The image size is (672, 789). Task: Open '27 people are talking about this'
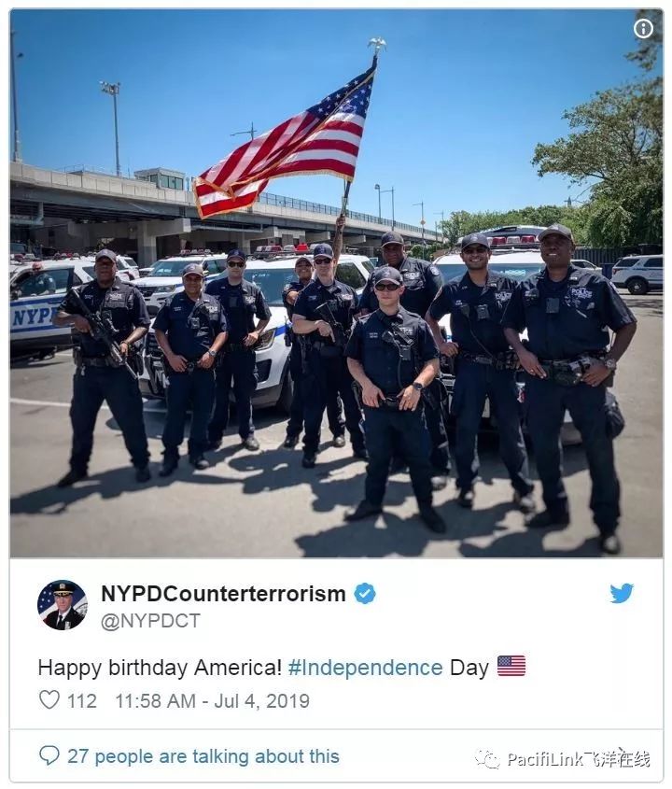tap(203, 756)
